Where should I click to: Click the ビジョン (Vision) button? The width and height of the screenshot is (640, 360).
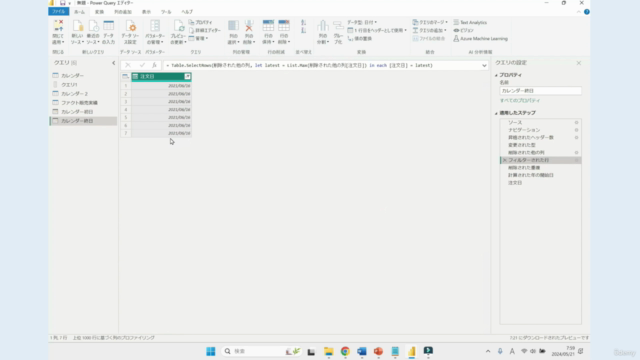tap(464, 30)
